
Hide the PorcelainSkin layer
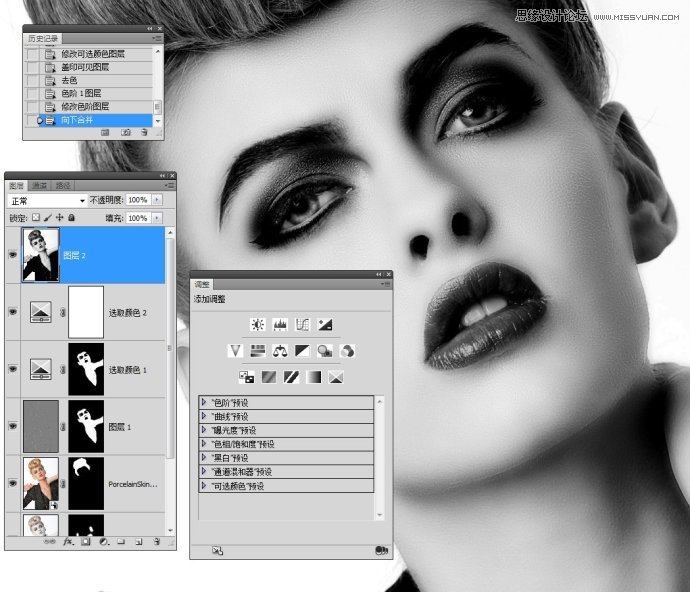click(14, 482)
